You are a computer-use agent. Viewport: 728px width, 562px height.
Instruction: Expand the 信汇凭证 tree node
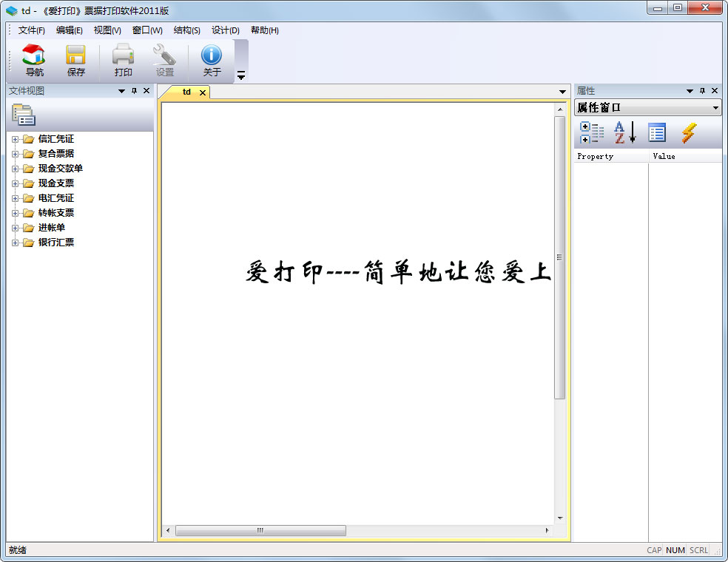click(x=16, y=138)
